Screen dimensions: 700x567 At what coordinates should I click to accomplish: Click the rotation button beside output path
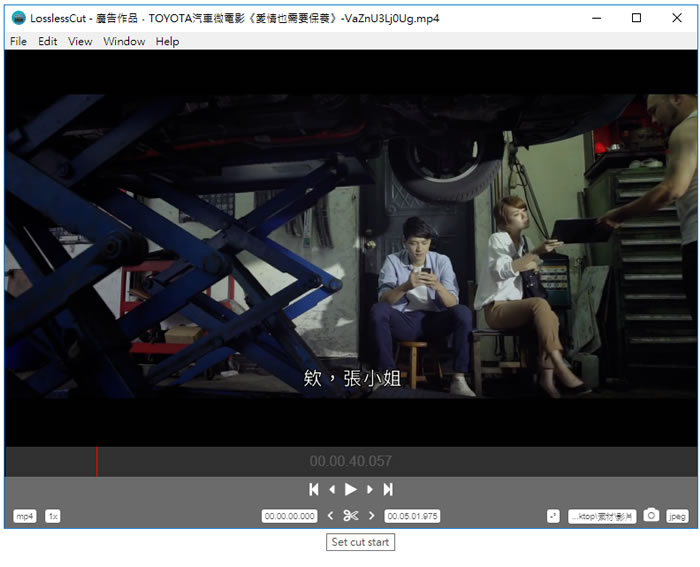(553, 516)
